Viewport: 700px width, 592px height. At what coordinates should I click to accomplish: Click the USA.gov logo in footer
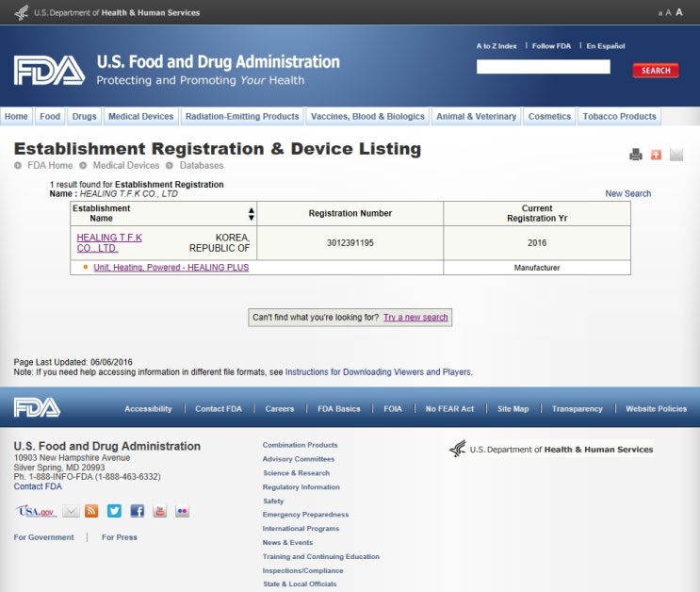[x=36, y=511]
